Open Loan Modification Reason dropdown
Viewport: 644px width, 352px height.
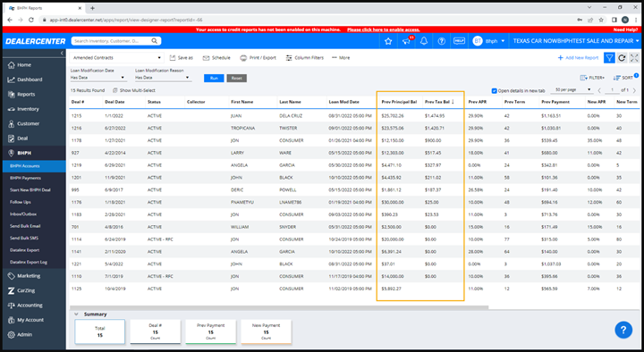[163, 78]
